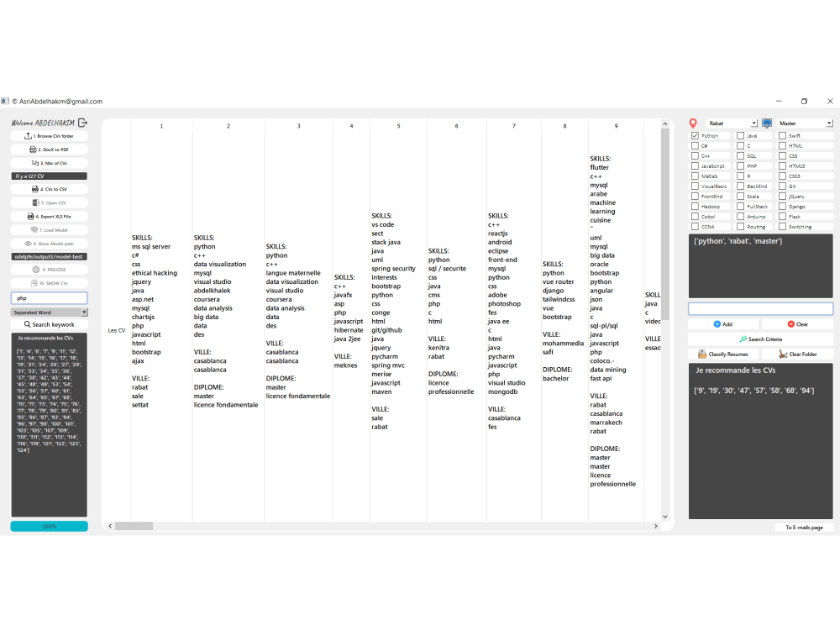840x630 pixels.
Task: Click the Clear Folder broom button
Action: point(797,354)
